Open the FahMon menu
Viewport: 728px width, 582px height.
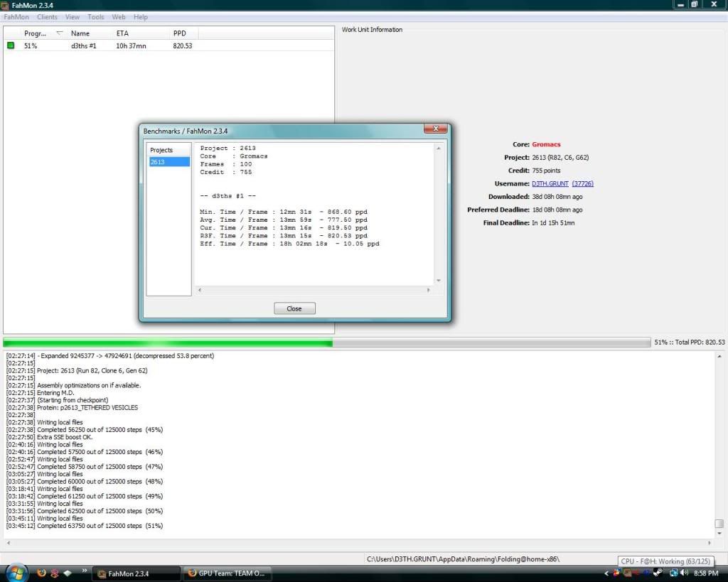(16, 17)
